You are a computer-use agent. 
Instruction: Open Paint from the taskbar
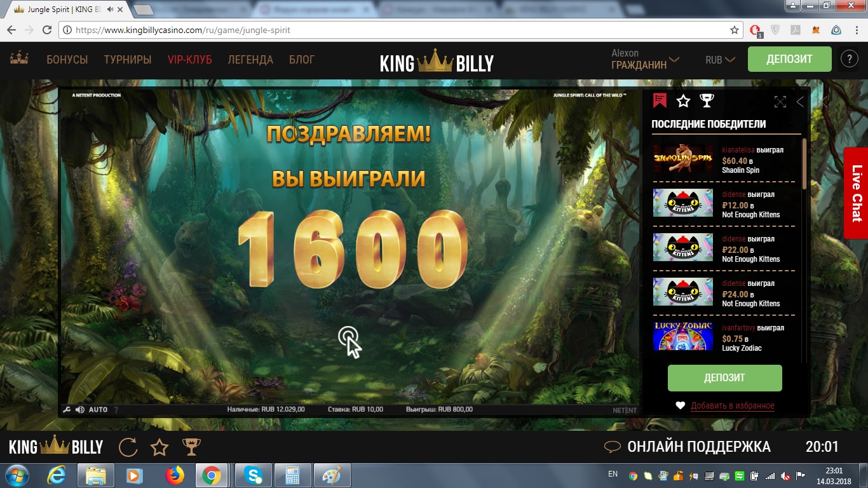(x=331, y=475)
